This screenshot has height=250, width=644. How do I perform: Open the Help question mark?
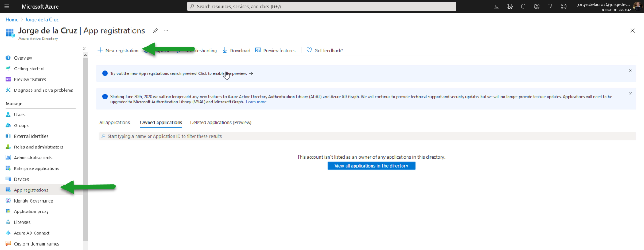point(550,6)
